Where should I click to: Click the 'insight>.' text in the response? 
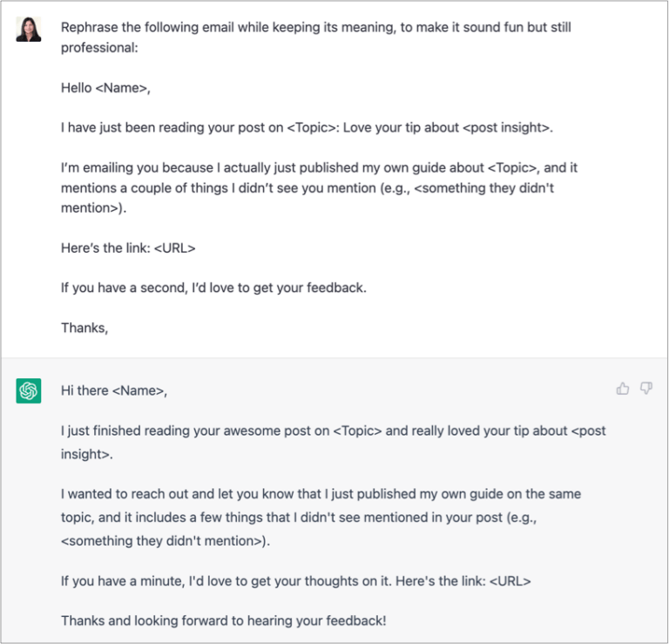pyautogui.click(x=86, y=455)
